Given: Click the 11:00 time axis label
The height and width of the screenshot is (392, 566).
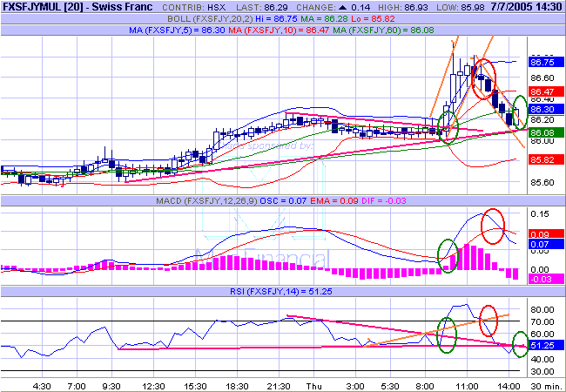Looking at the screenshot, I should [467, 386].
